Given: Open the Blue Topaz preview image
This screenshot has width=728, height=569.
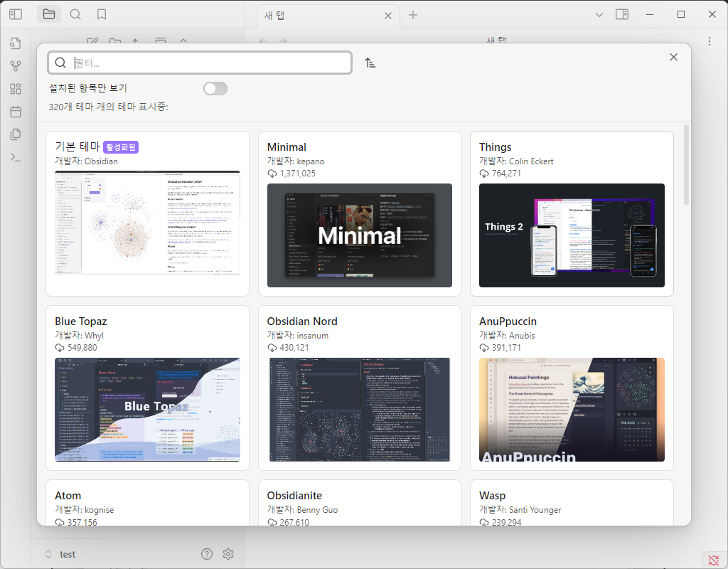Looking at the screenshot, I should pos(147,409).
